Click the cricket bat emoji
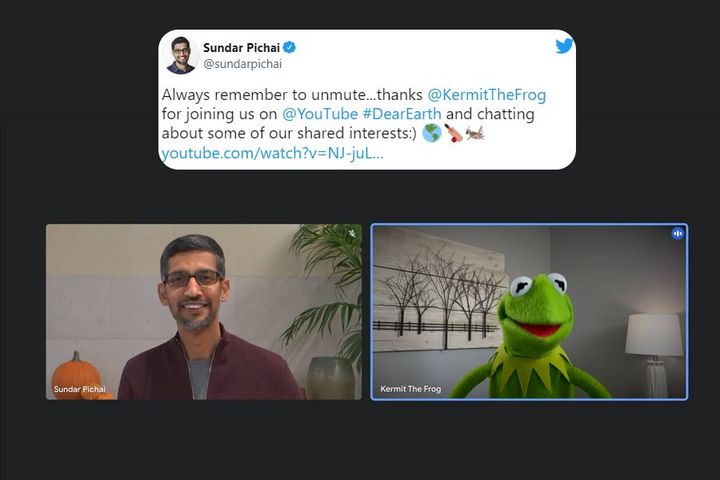Viewport: 720px width, 480px height. pyautogui.click(x=453, y=133)
